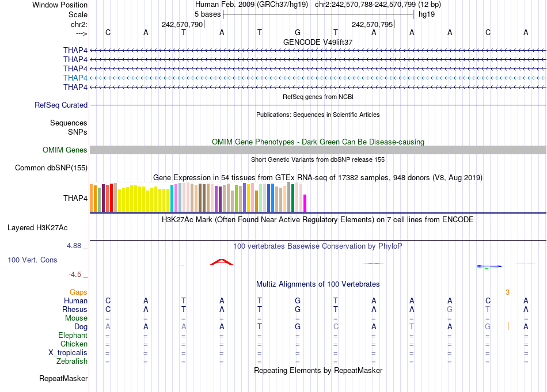Viewport: 547px width, 392px height.
Task: Click the gray OMIM Genes bar
Action: [318, 150]
